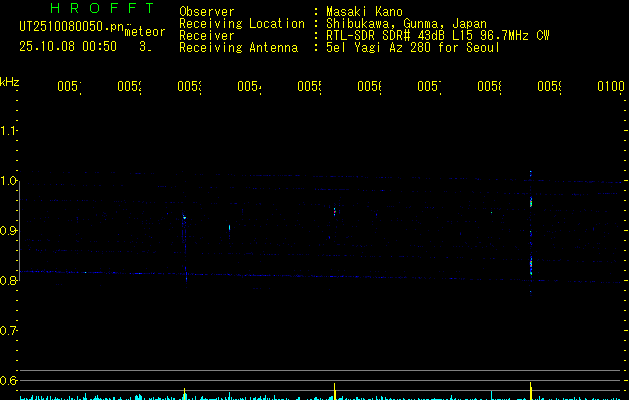This screenshot has width=629, height=400.
Task: Click the rightmost yellow spike in bottom graph
Action: [530, 390]
